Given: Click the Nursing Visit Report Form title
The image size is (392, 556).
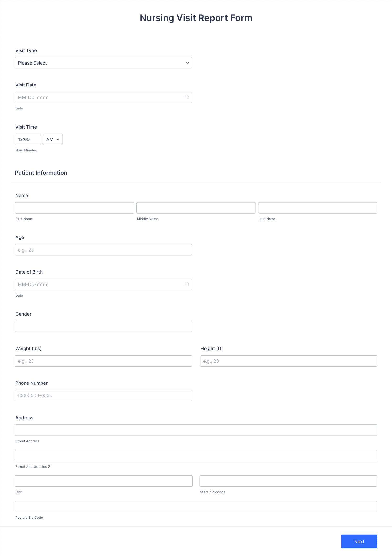Looking at the screenshot, I should tap(196, 18).
